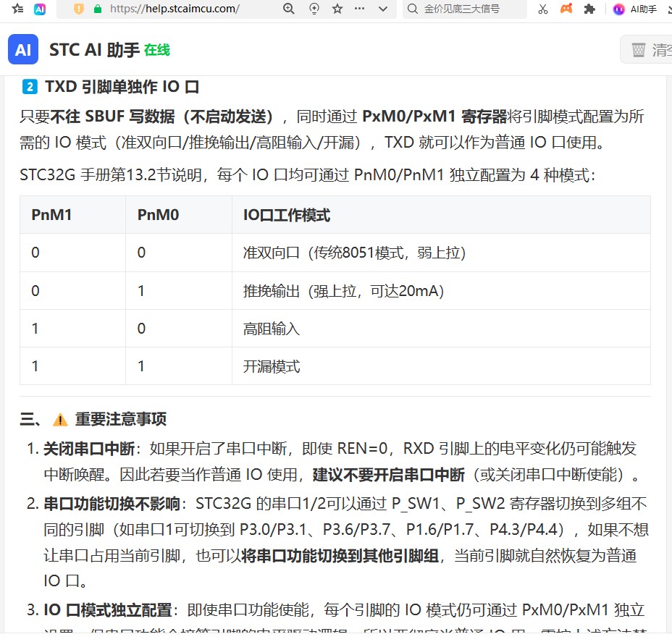
Task: Click the game controller icon
Action: pyautogui.click(x=566, y=9)
